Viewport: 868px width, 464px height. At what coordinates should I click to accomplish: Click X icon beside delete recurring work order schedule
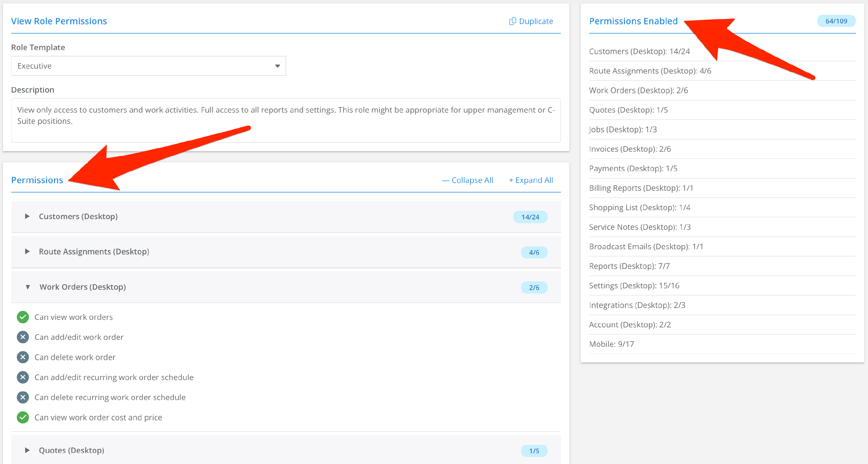click(x=23, y=397)
